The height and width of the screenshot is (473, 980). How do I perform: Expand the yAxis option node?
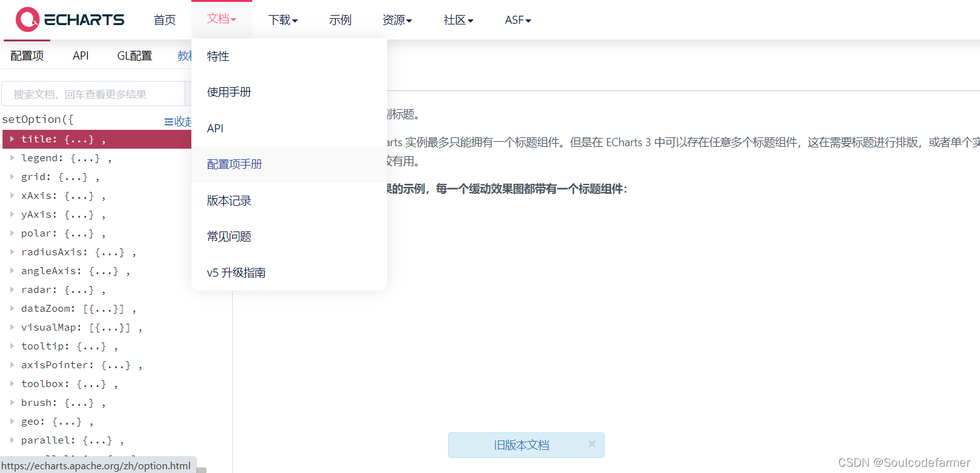coord(12,214)
